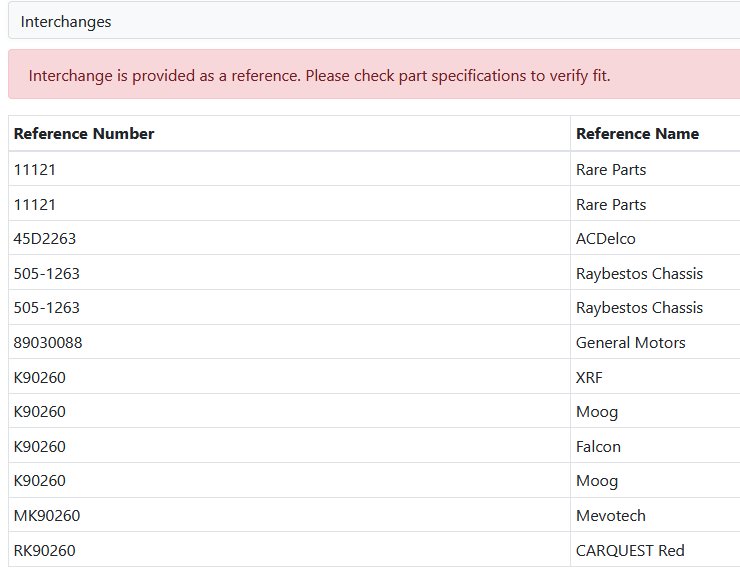The image size is (740, 575).
Task: Select the ACDelco reference name
Action: (605, 238)
